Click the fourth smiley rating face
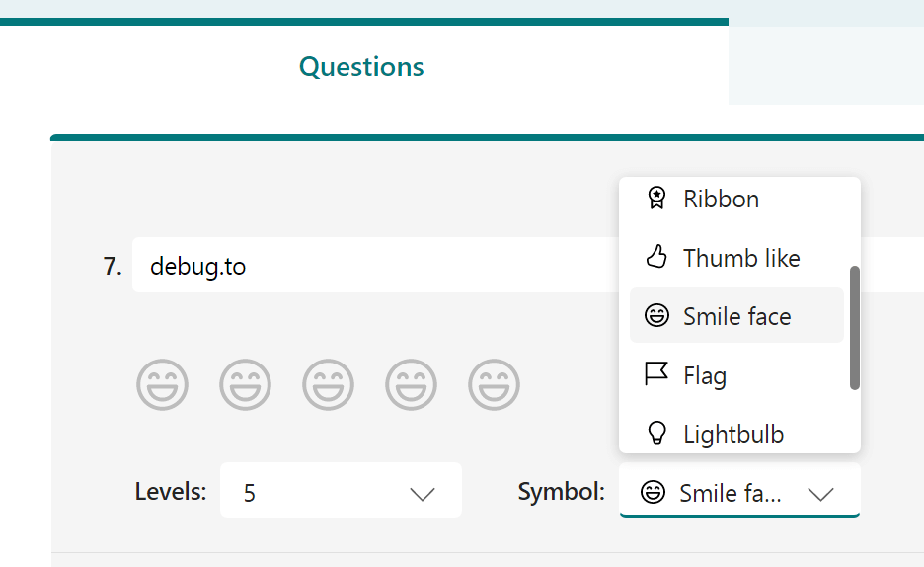This screenshot has height=567, width=924. pos(411,384)
